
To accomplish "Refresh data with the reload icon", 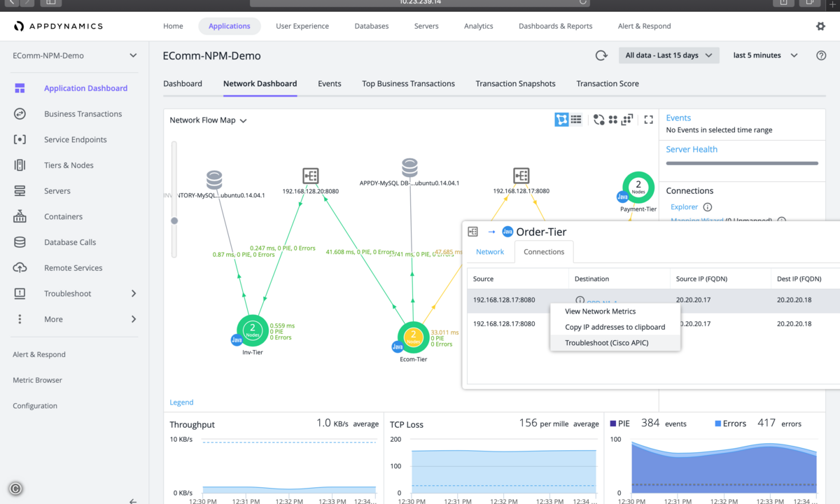I will coord(601,55).
